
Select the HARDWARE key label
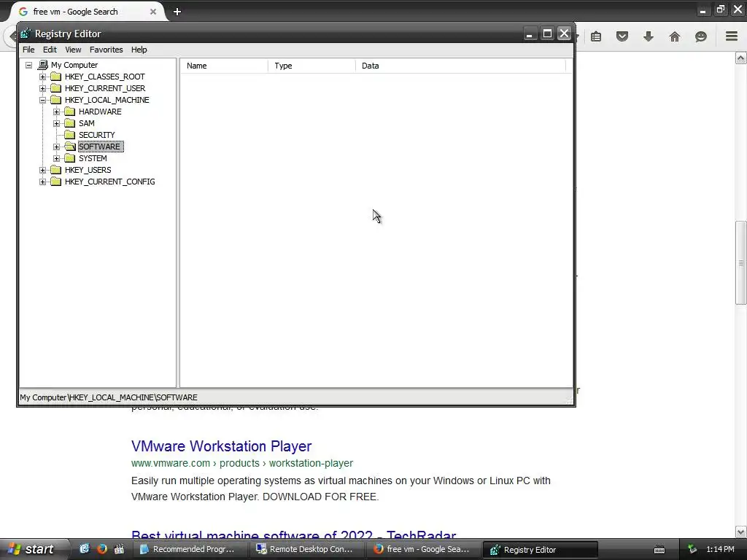click(x=100, y=112)
